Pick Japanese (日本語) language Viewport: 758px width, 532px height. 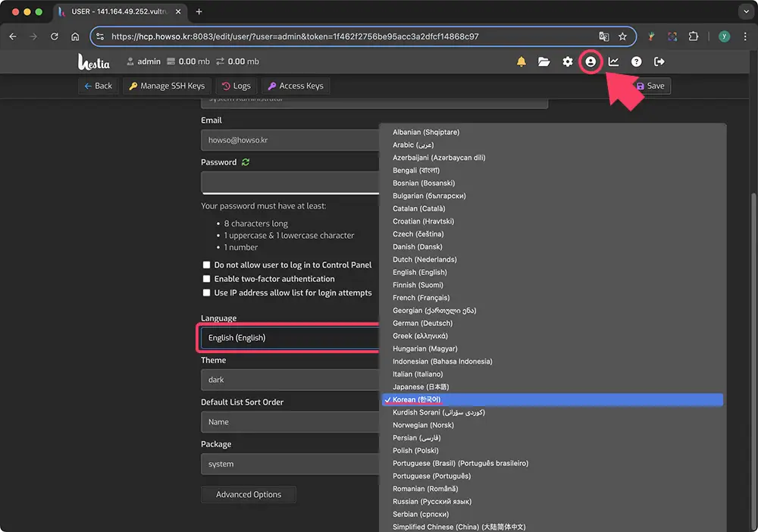point(552,387)
